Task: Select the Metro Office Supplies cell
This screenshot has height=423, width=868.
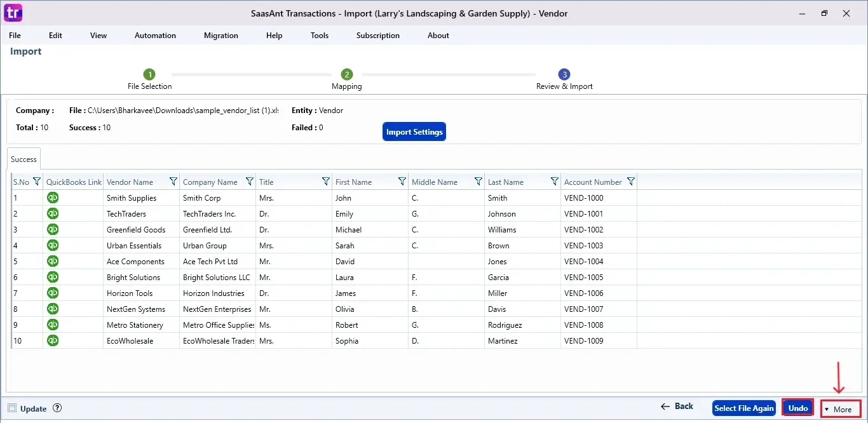Action: 218,325
